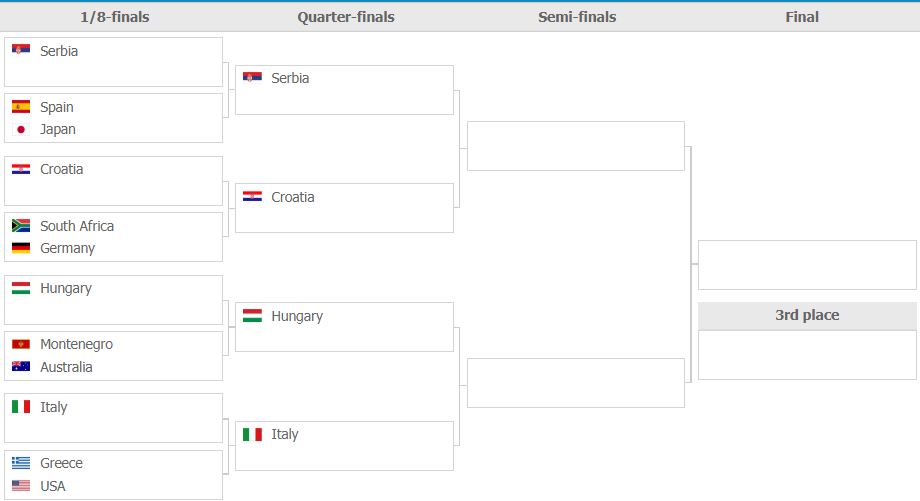Click the South Africa flag icon
Viewport: 920px width, 501px height.
[21, 225]
